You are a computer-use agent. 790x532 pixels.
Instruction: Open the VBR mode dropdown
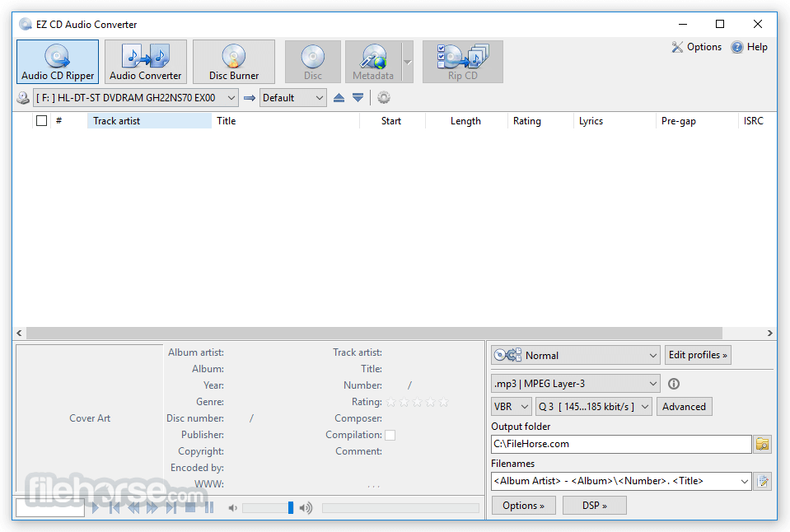tap(512, 407)
